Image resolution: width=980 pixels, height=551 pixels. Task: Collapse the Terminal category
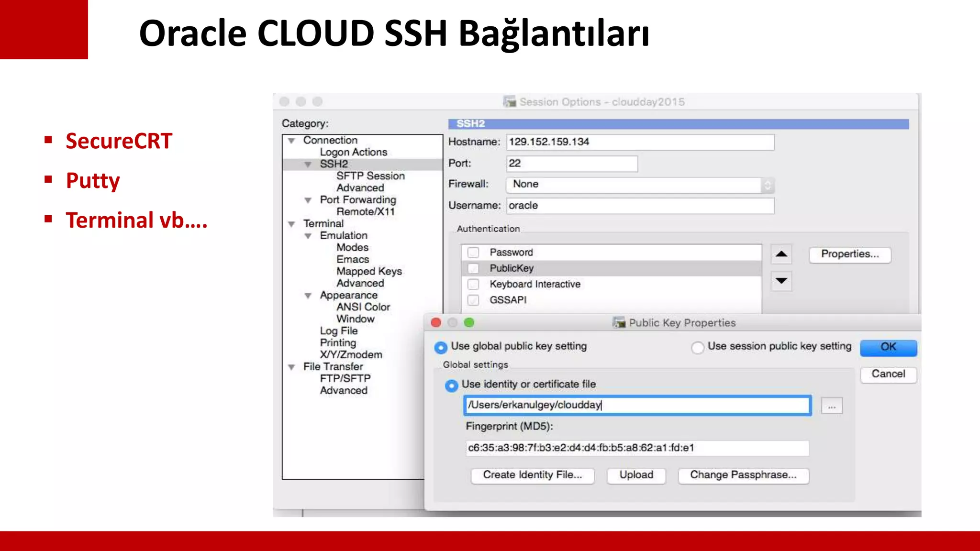[x=291, y=224]
